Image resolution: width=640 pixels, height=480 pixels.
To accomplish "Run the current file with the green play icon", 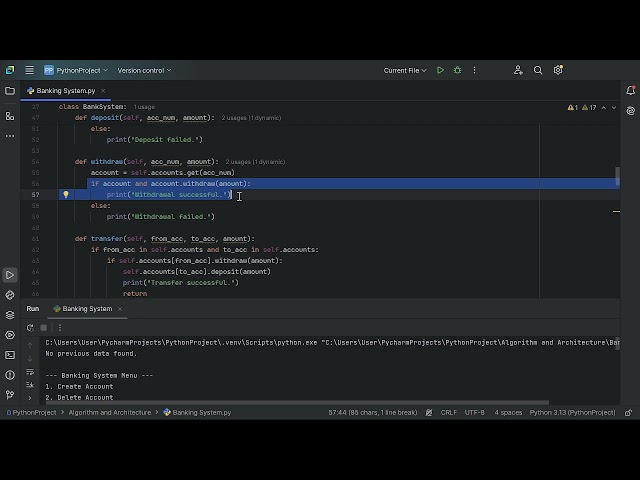I will tap(440, 70).
